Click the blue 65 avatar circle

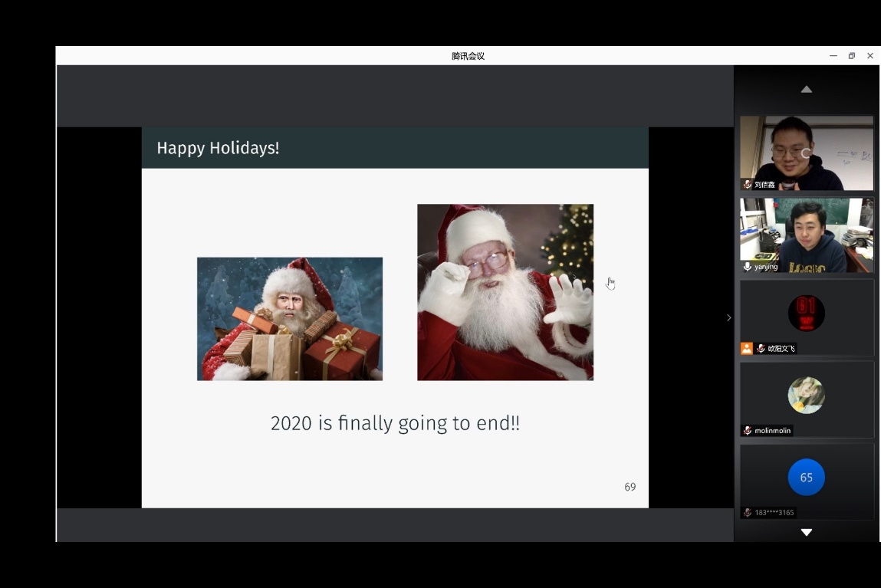click(806, 478)
